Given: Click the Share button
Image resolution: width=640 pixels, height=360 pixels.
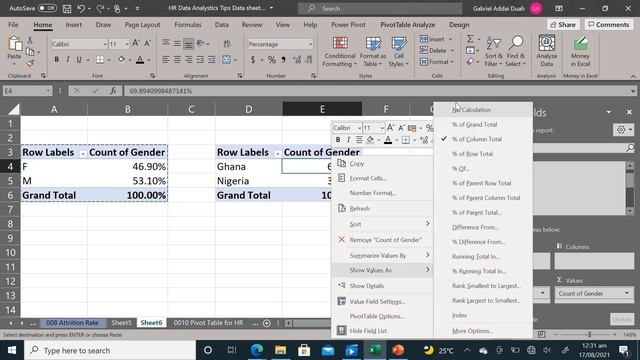Looking at the screenshot, I should (562, 25).
